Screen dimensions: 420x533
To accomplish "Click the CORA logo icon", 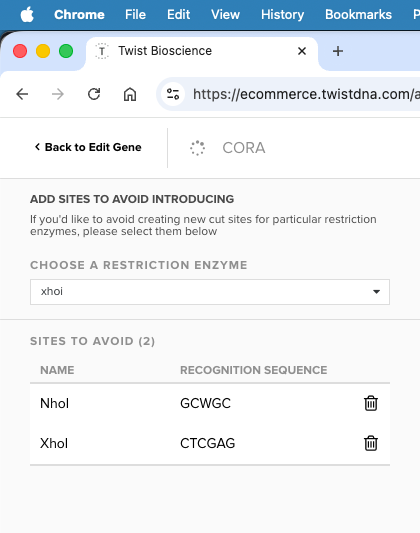I will click(197, 148).
